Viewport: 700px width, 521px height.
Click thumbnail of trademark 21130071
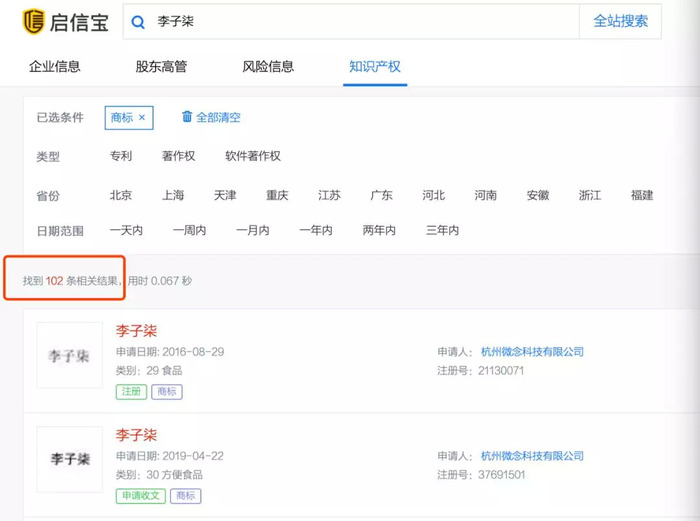point(70,355)
